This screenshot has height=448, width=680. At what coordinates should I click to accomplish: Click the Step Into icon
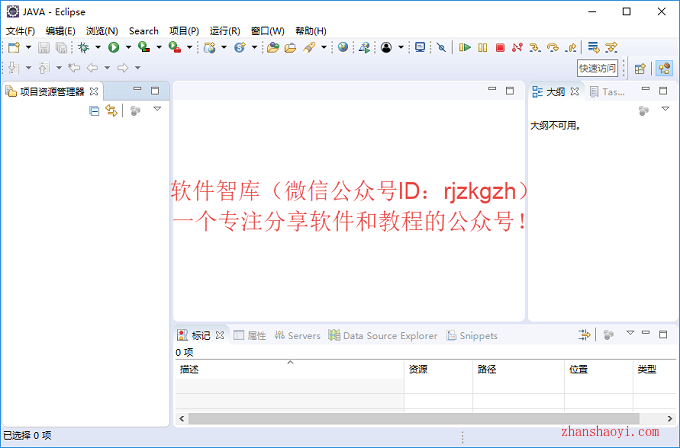coord(535,47)
